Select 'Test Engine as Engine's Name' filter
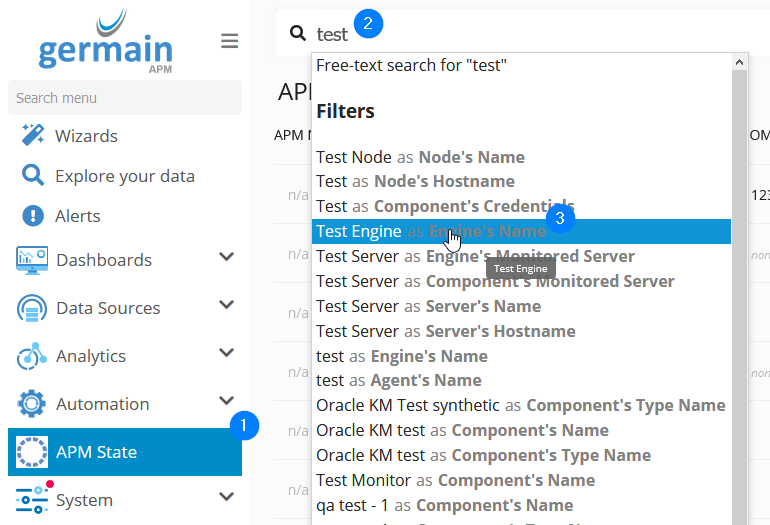 [431, 232]
